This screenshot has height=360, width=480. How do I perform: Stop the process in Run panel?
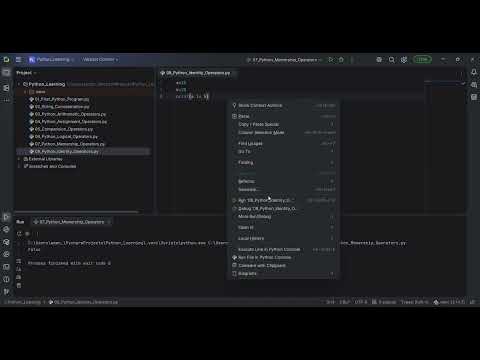click(x=27, y=234)
